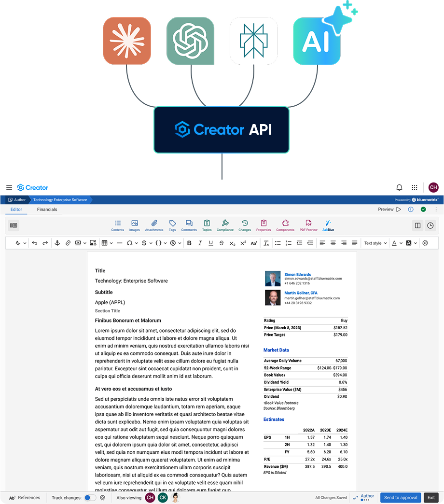Toggle superscript formatting
This screenshot has height=504, width=444.
coord(243,243)
